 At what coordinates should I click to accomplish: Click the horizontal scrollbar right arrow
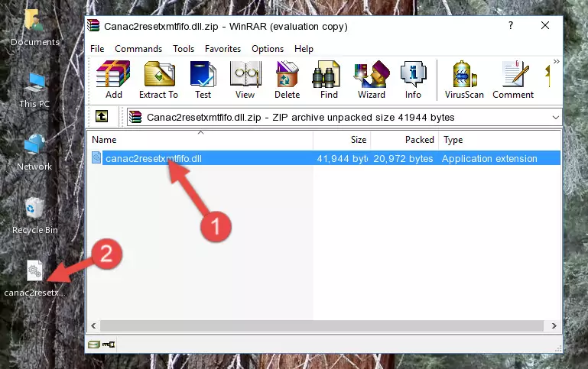pos(554,325)
